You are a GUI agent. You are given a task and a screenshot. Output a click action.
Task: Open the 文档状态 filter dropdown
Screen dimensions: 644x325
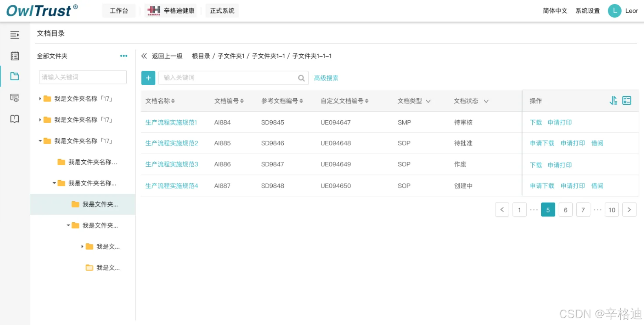486,101
